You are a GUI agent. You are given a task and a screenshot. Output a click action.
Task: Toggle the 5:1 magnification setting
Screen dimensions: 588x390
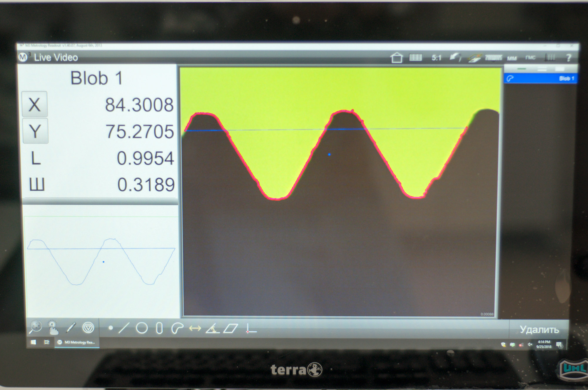point(436,58)
